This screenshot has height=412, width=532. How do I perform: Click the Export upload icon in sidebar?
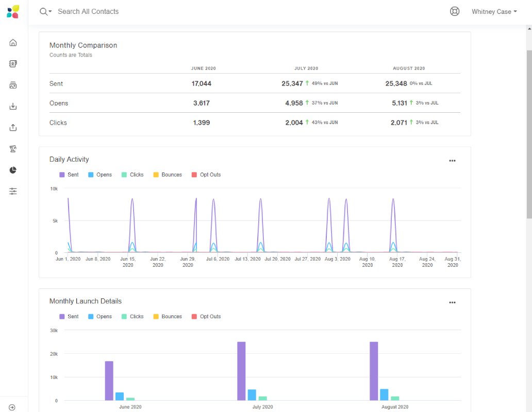click(x=13, y=127)
